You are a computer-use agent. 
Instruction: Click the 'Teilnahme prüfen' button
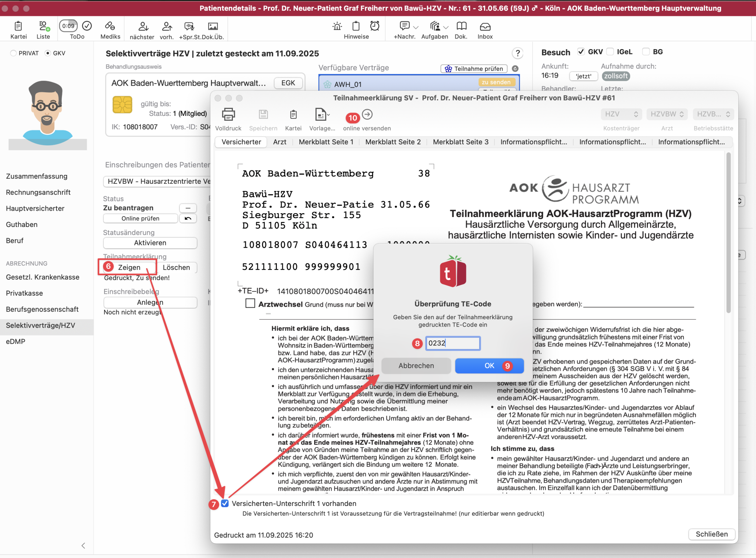(474, 69)
